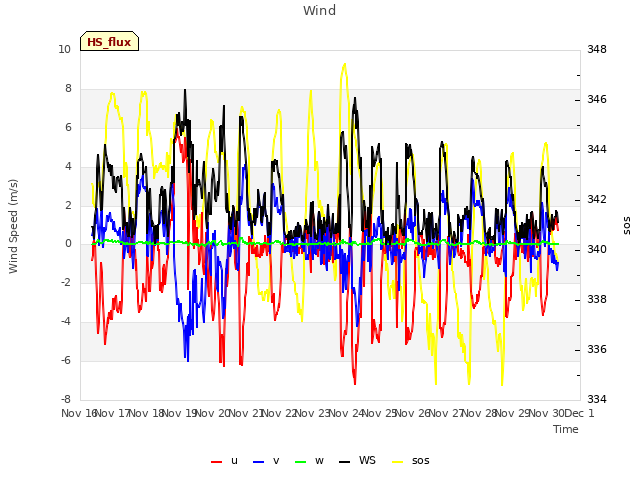Click the '0' left axis tick label
The height and width of the screenshot is (480, 640).
pos(68,244)
